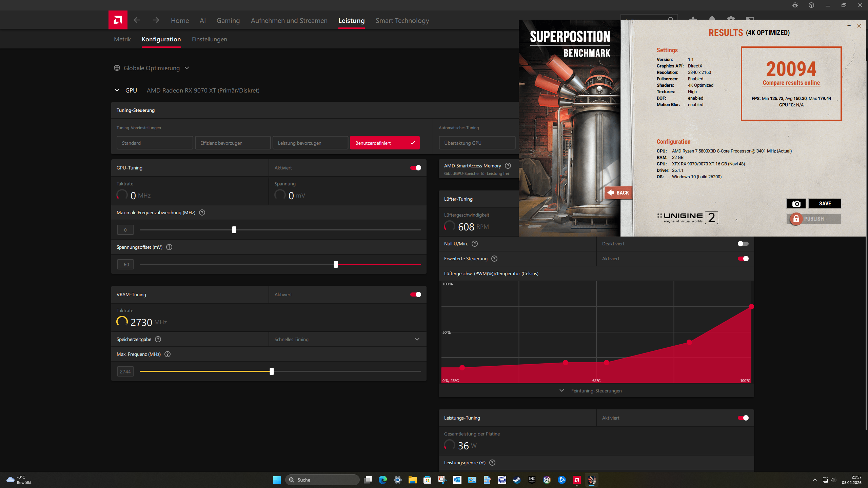
Task: Click the camera screenshot icon in Superposition
Action: pyautogui.click(x=796, y=203)
